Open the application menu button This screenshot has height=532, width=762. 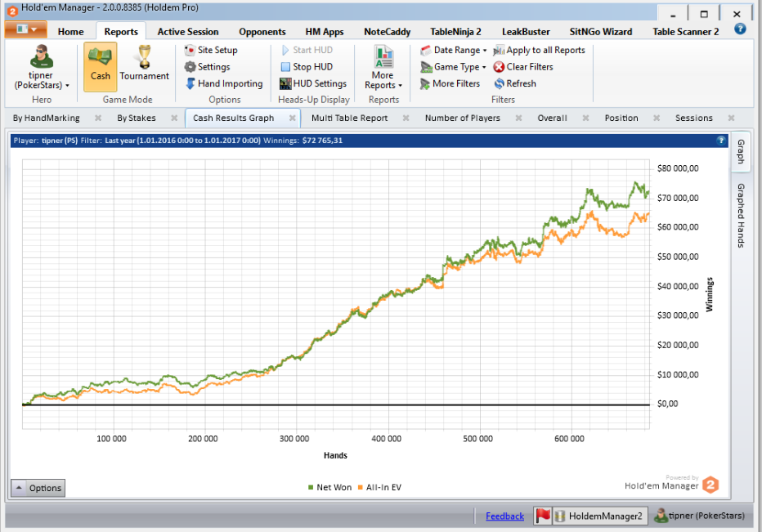tap(26, 29)
